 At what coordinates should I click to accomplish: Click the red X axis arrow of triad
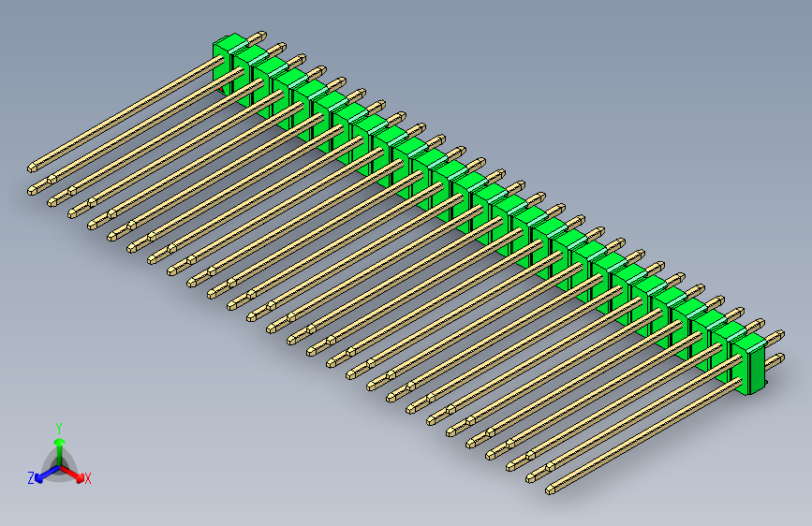tap(72, 474)
